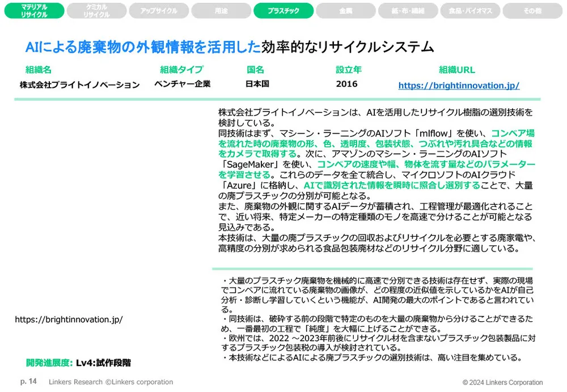This screenshot has width=567, height=392.
Task: Open the その他 tab
Action: (x=532, y=10)
